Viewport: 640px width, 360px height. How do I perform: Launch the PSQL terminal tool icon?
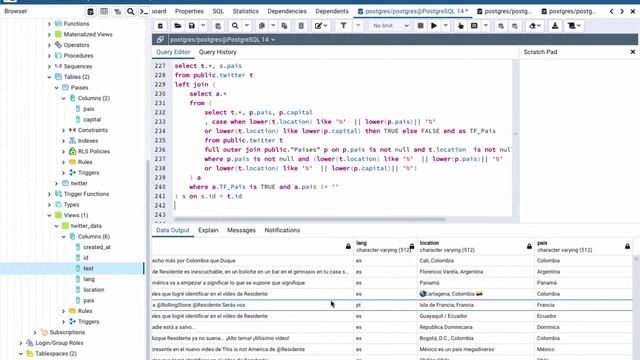(144, 11)
